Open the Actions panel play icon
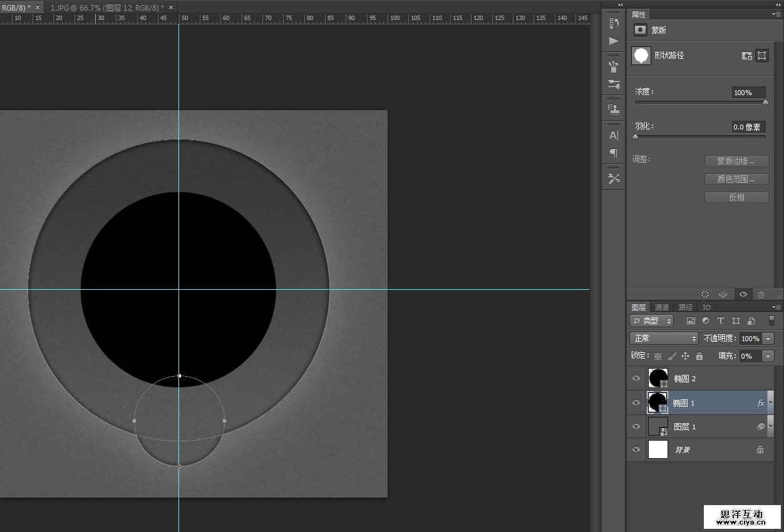Screen dimensions: 784x532 click(x=614, y=41)
